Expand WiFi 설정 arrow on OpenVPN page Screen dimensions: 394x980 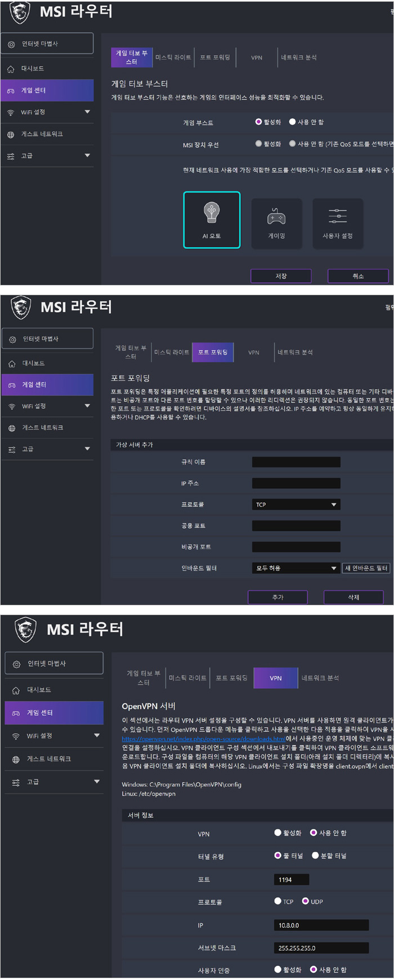(x=97, y=736)
